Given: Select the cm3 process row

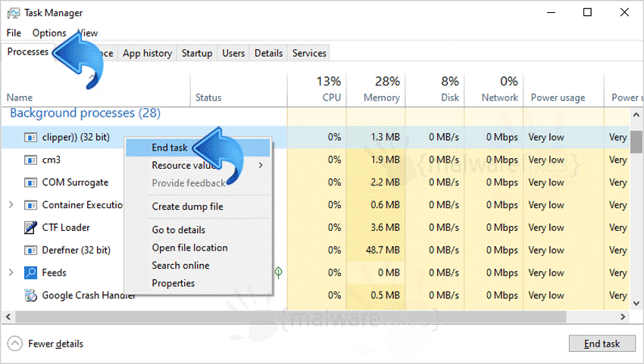Looking at the screenshot, I should point(315,160).
